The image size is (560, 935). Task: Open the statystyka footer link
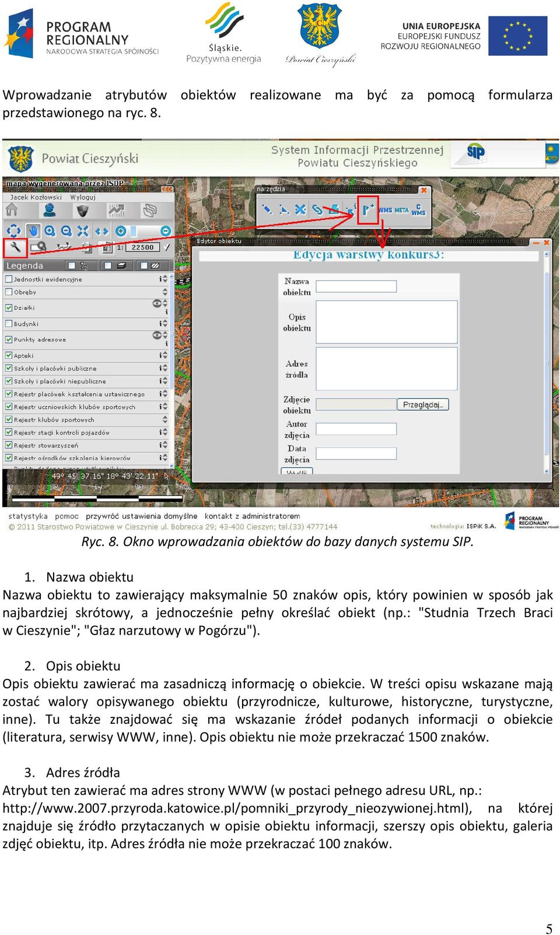(x=28, y=516)
